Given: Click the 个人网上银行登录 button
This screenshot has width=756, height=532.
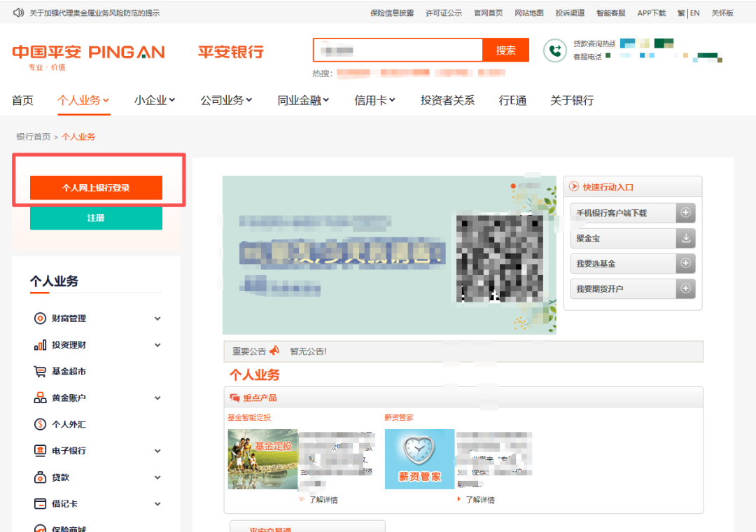Looking at the screenshot, I should click(x=96, y=188).
